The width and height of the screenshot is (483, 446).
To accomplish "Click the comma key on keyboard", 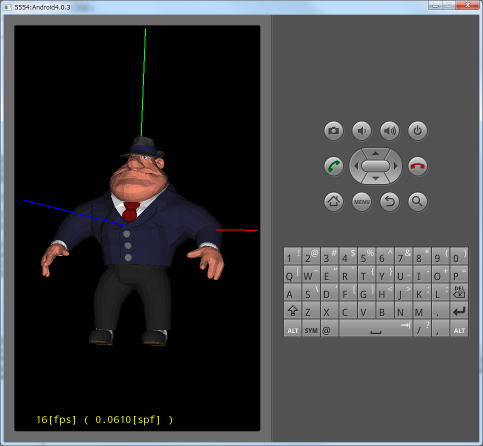I will [x=440, y=328].
